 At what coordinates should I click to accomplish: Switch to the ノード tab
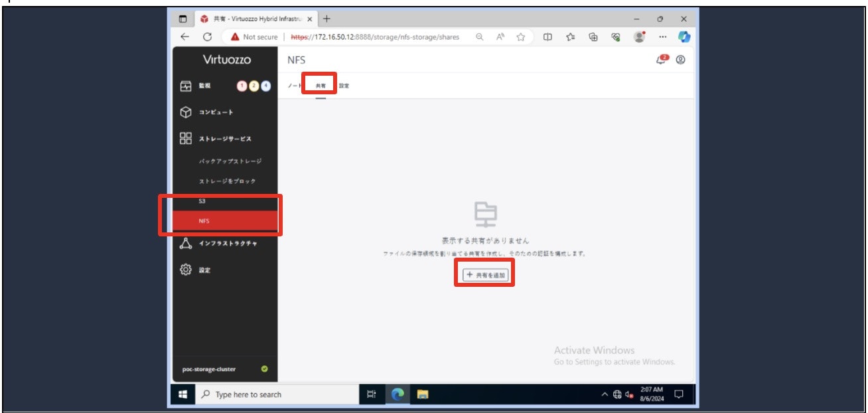[x=294, y=86]
